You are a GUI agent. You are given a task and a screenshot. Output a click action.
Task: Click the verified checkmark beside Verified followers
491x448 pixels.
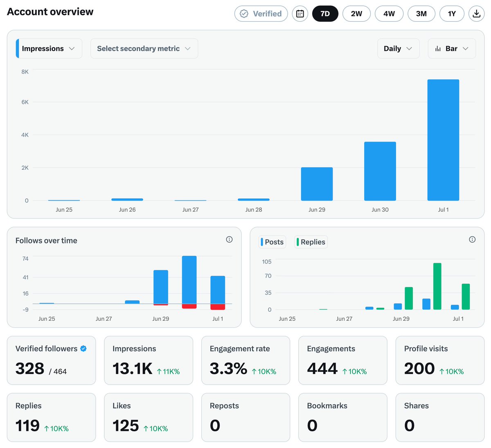click(x=83, y=349)
